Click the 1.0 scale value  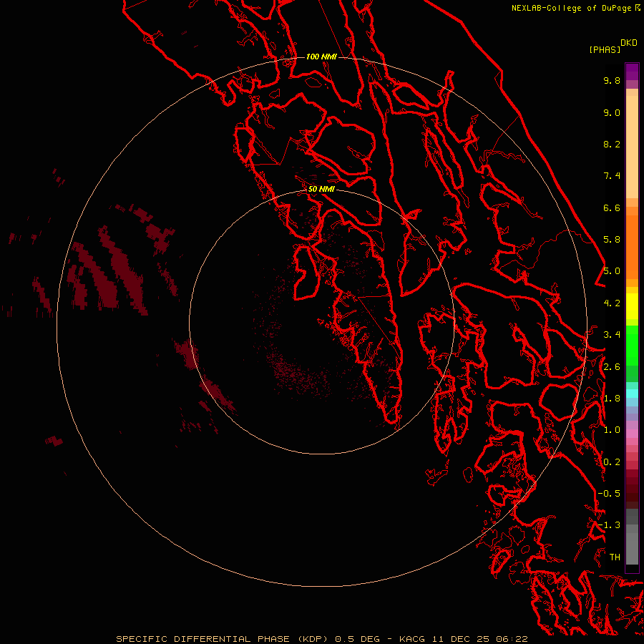click(x=612, y=430)
